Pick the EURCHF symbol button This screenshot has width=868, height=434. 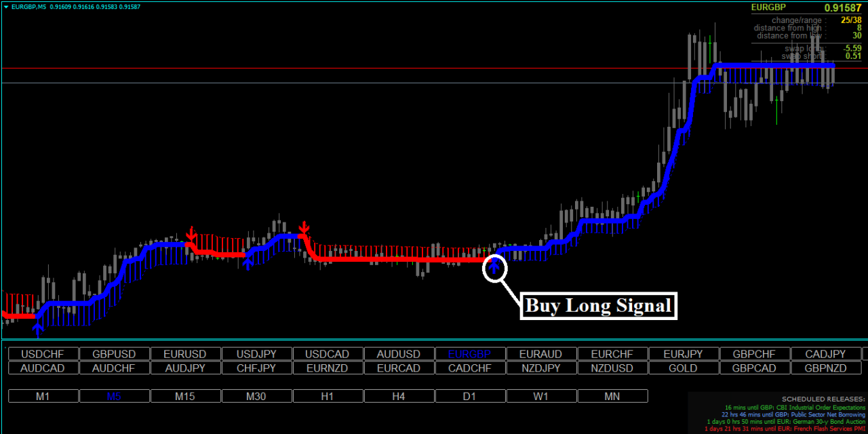pyautogui.click(x=613, y=354)
